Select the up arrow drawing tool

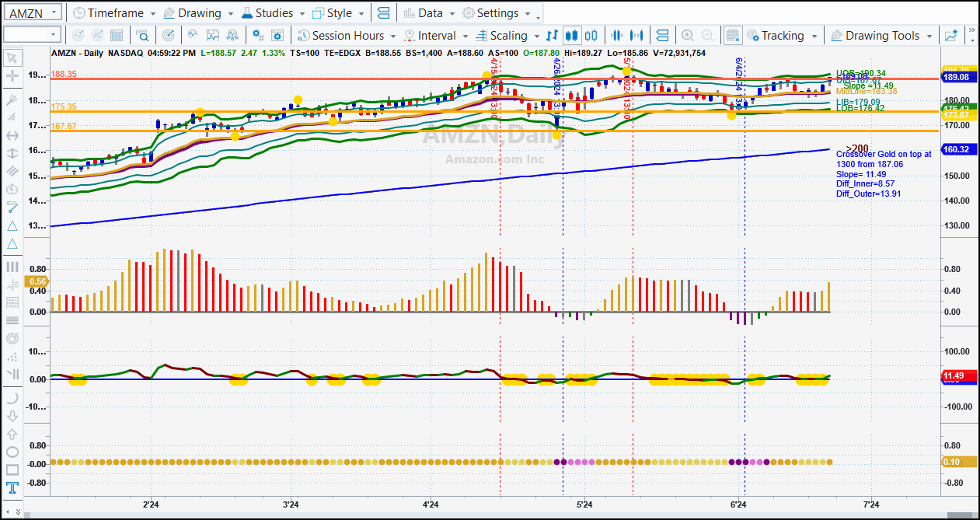pos(12,434)
